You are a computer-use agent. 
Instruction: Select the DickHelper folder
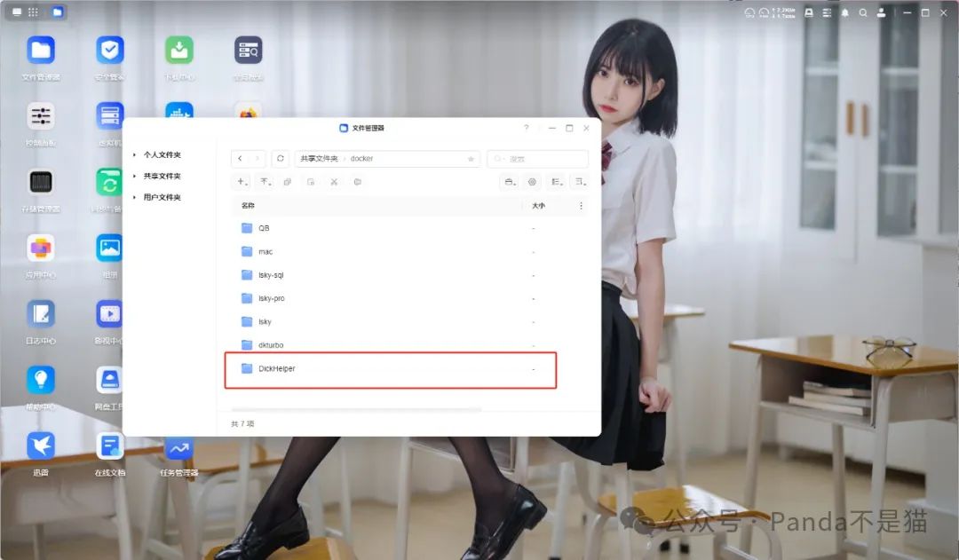coord(409,368)
